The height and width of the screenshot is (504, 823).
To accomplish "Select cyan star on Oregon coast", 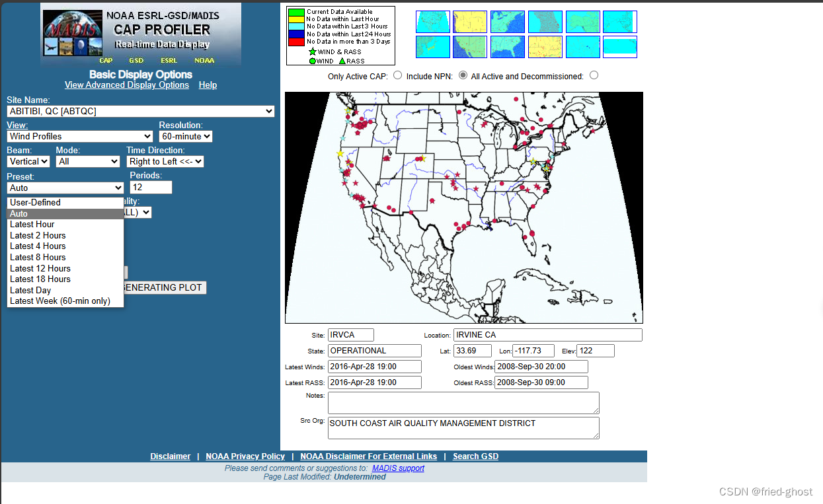I will point(342,139).
